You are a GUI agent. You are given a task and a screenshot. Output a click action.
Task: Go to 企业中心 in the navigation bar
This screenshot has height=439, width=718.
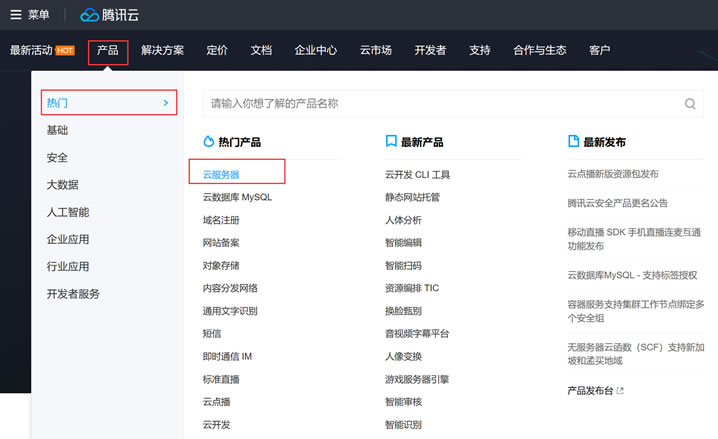[316, 50]
